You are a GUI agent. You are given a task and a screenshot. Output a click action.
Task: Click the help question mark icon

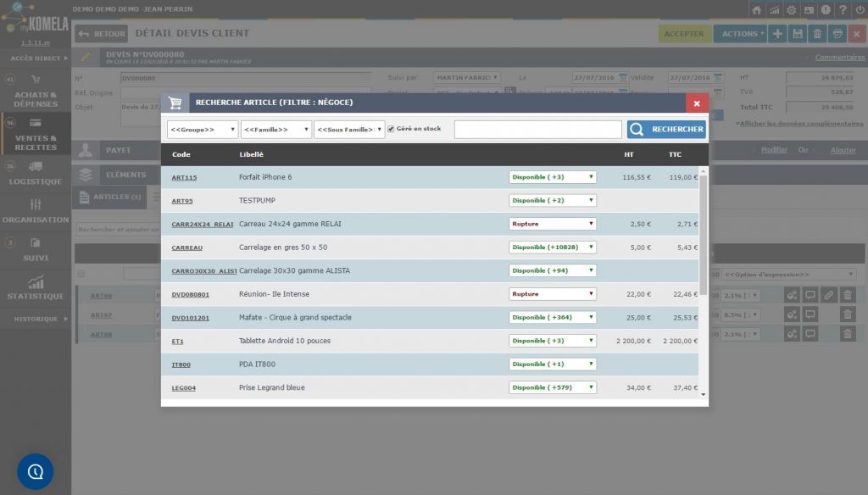[x=842, y=9]
